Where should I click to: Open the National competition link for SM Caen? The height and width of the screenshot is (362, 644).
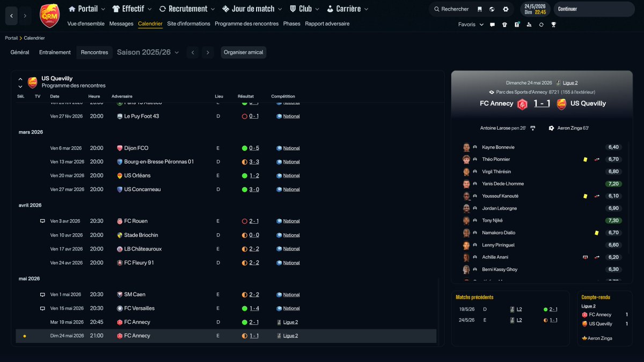tap(291, 294)
